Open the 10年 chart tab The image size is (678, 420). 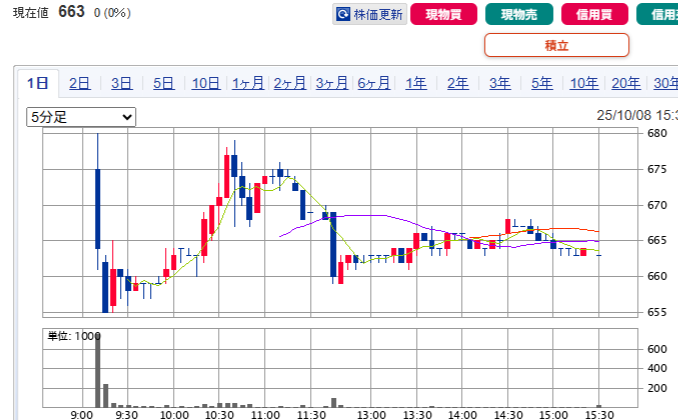(584, 83)
